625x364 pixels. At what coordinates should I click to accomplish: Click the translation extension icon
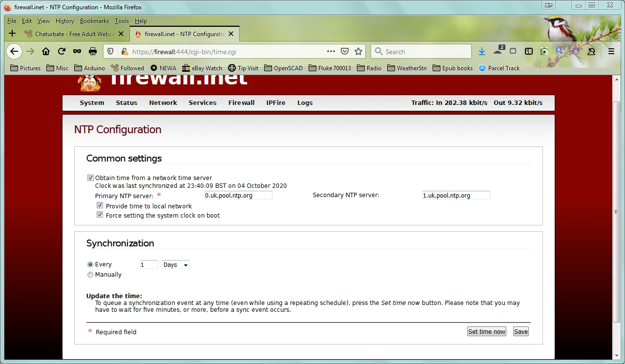pyautogui.click(x=559, y=51)
